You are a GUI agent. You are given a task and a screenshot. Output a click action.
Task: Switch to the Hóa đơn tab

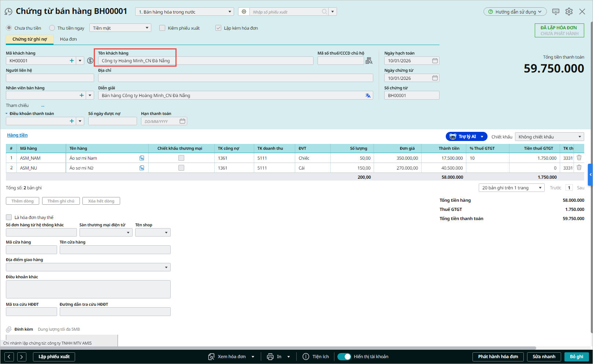point(68,39)
